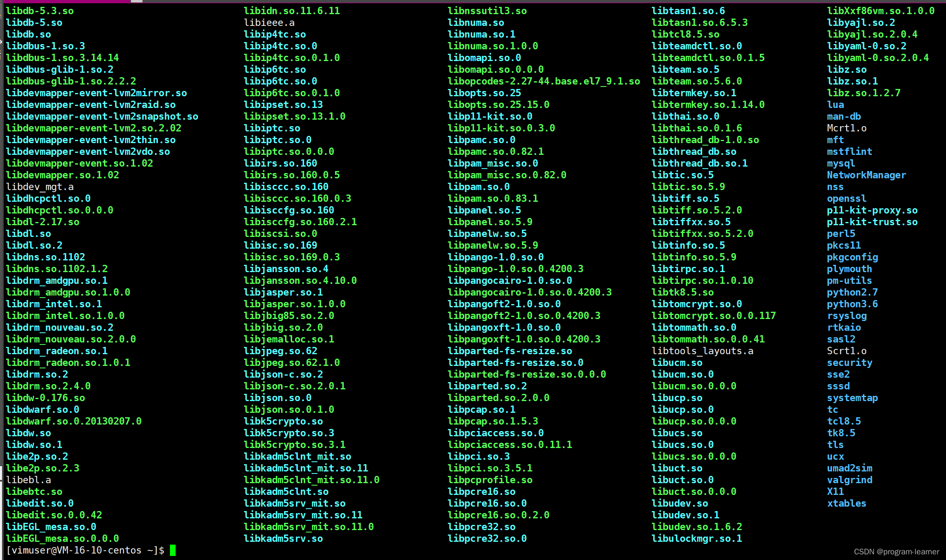
Task: Select libkadm5srv.so file name
Action: coord(283,539)
